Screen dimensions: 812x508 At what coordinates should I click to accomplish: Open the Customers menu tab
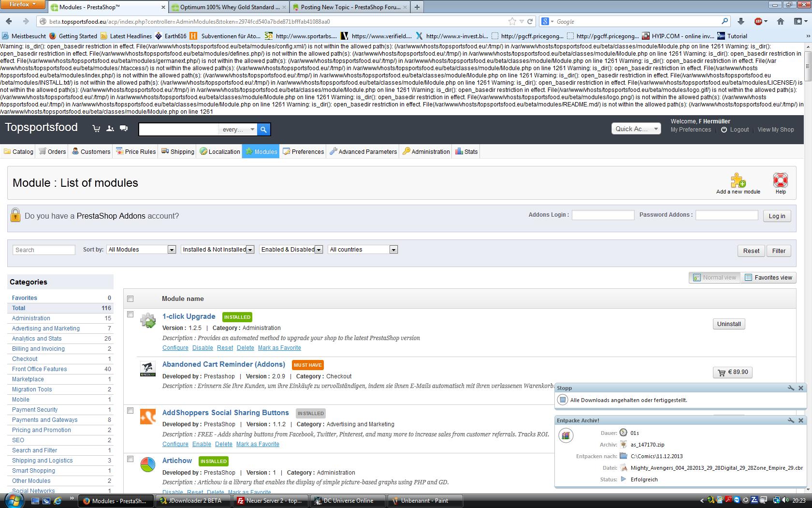coord(91,151)
